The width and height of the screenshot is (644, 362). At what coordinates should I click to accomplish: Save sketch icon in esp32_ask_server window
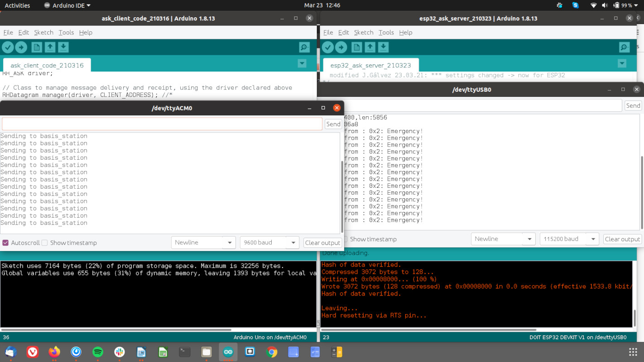point(383,47)
